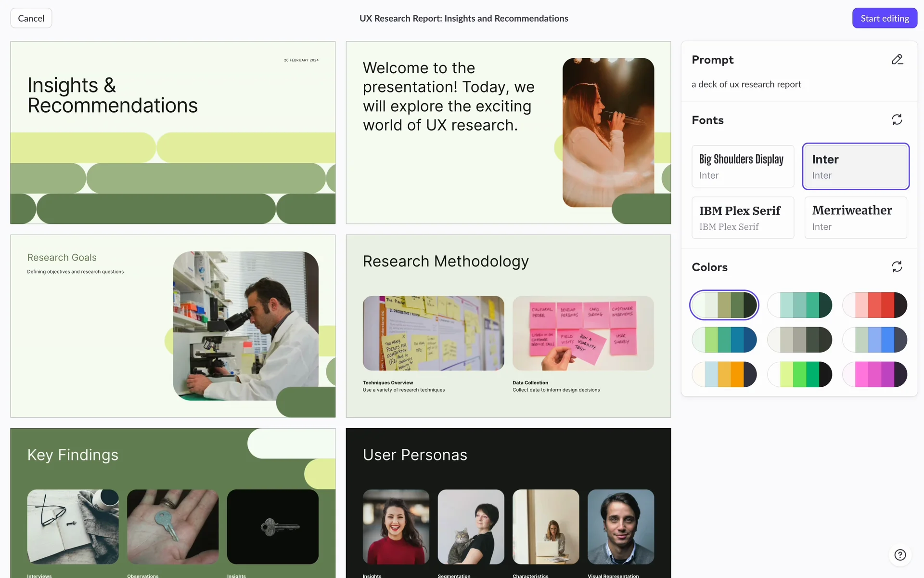Open the Research Methodology slide preview
The height and width of the screenshot is (578, 924).
[508, 326]
